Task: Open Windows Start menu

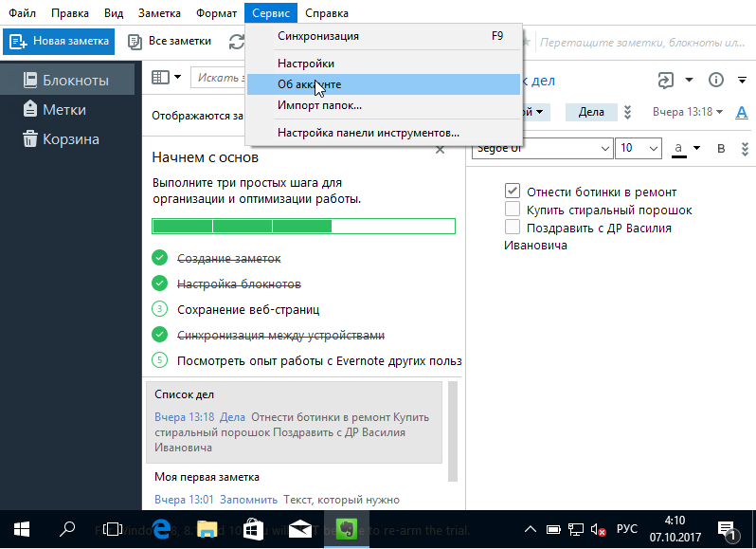Action: [x=22, y=529]
